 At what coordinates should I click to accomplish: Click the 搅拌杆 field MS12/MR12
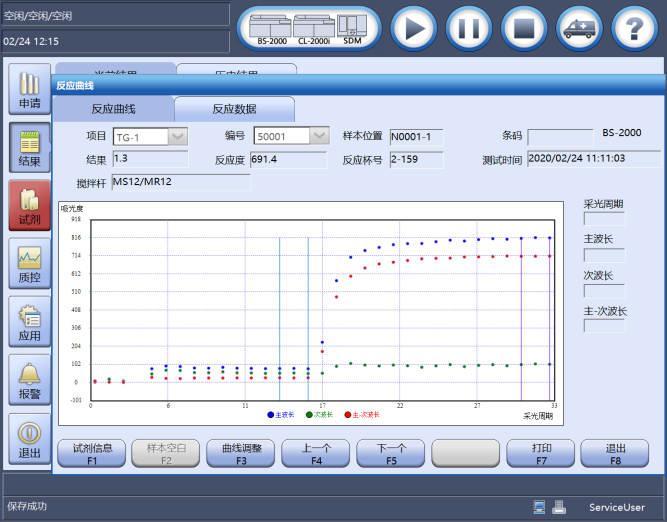tap(181, 182)
